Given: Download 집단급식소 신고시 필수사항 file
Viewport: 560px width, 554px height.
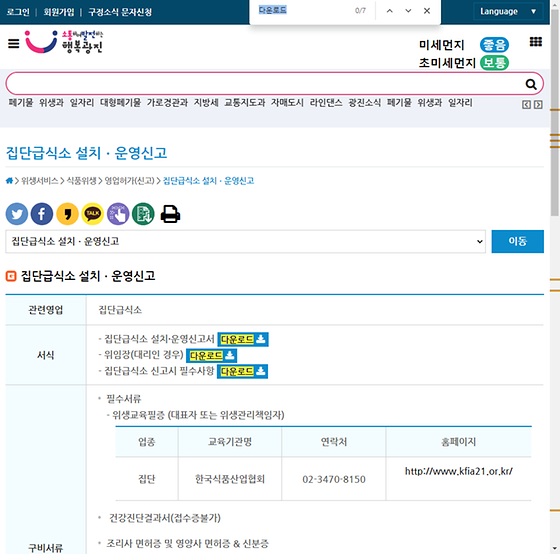Looking at the screenshot, I should point(242,371).
